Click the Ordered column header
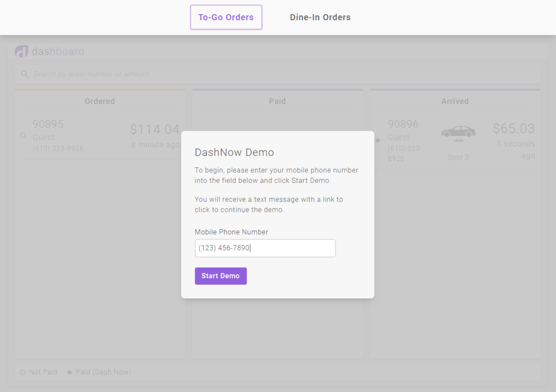Screen dimensions: 556x392 coord(100,102)
